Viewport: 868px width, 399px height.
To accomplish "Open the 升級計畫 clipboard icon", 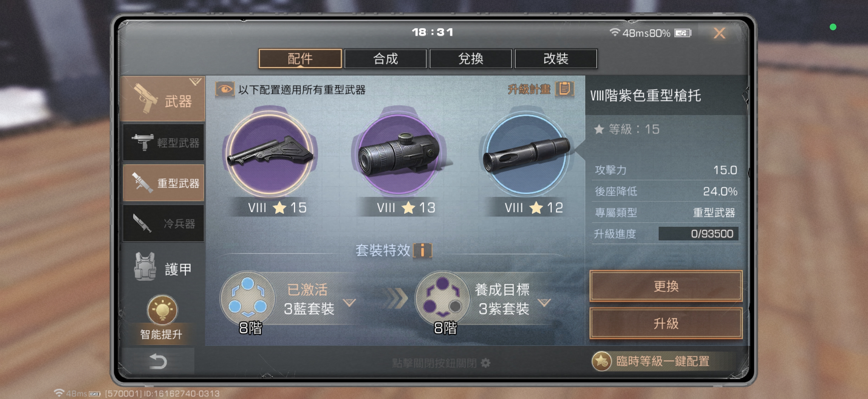I will [x=564, y=89].
